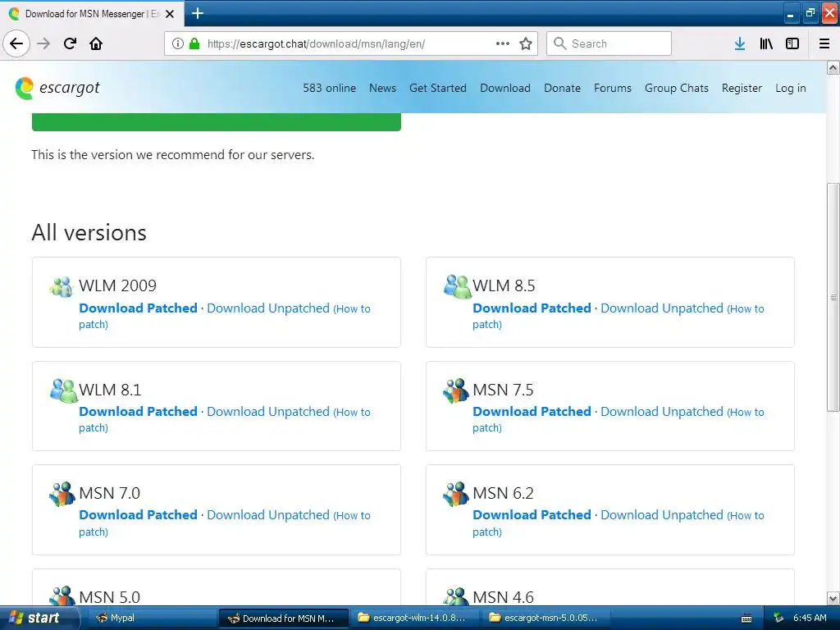Download Unpatched MSN 7.0
The image size is (840, 630).
[x=268, y=515]
